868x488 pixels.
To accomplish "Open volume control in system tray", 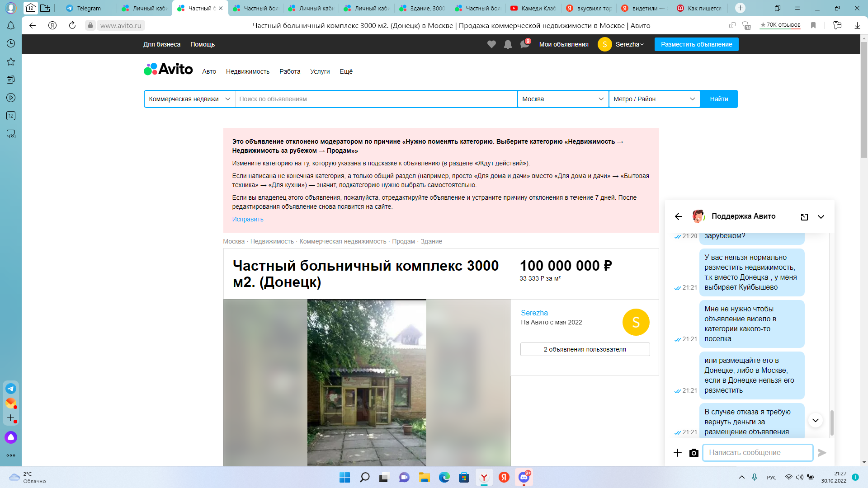I will (x=799, y=477).
